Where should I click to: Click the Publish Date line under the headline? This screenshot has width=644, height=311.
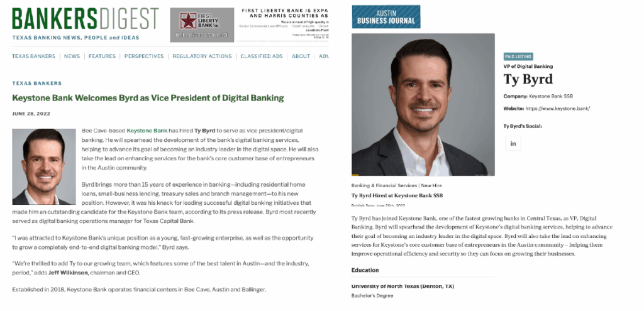coord(378,205)
